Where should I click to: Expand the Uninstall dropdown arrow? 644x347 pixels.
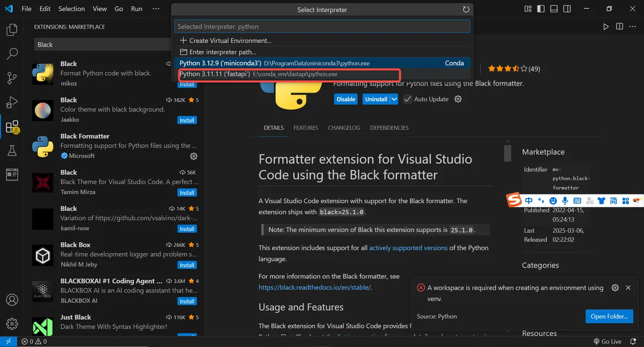[x=394, y=99]
